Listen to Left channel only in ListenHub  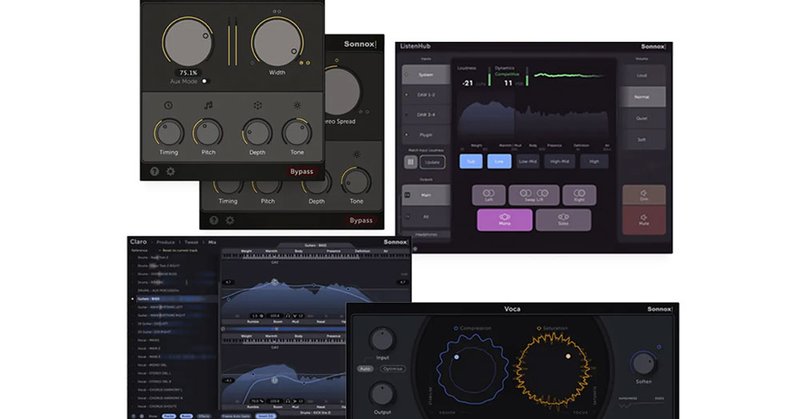pyautogui.click(x=489, y=195)
